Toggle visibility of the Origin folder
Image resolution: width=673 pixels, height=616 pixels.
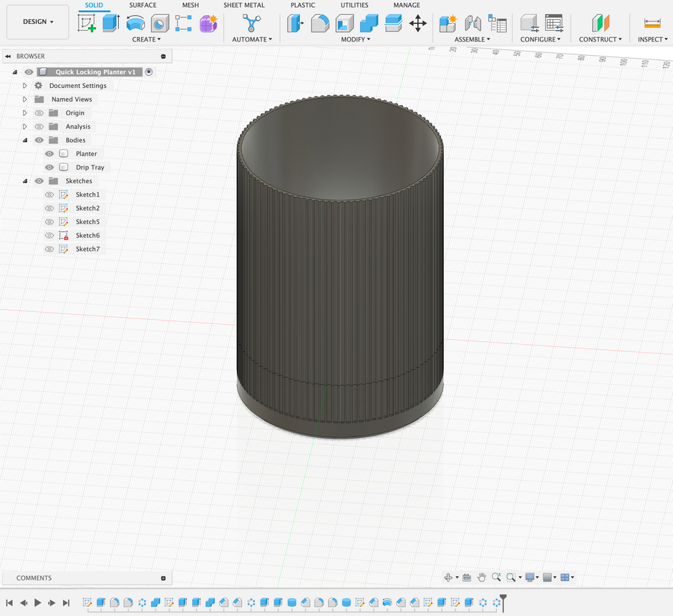[x=38, y=112]
